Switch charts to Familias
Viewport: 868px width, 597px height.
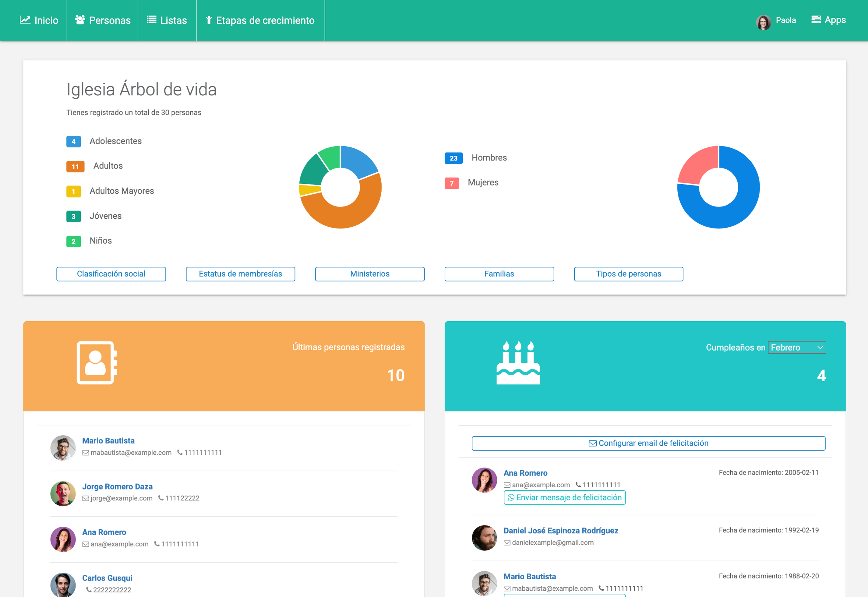pos(499,274)
